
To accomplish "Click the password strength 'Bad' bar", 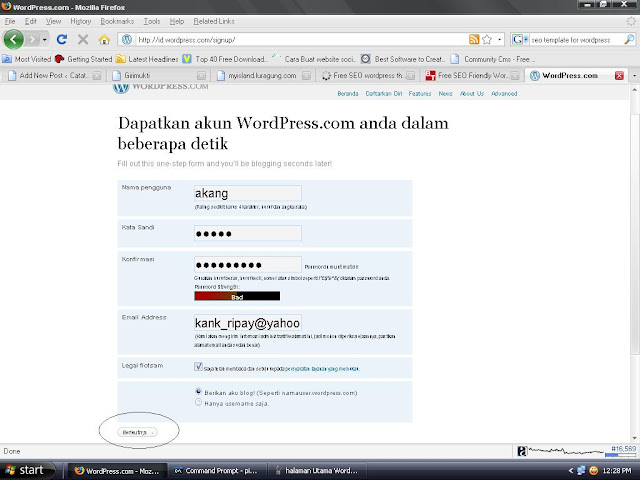I will click(x=237, y=296).
